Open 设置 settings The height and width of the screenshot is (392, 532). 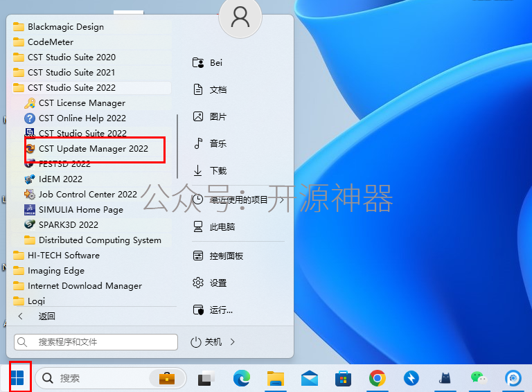click(x=209, y=283)
